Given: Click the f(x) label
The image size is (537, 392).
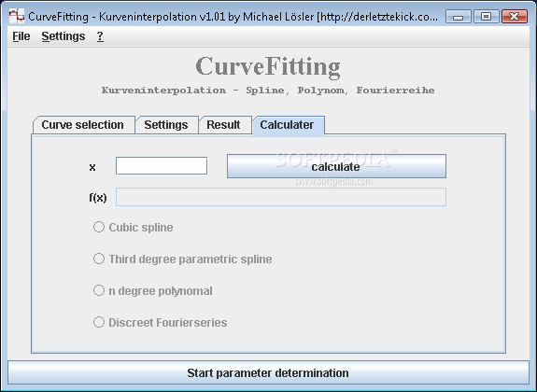Looking at the screenshot, I should 98,198.
